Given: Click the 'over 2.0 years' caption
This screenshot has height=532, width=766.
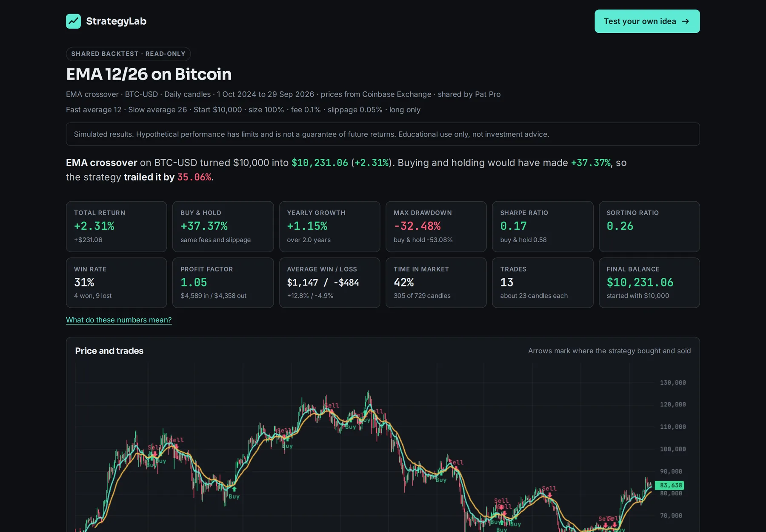Looking at the screenshot, I should [309, 240].
